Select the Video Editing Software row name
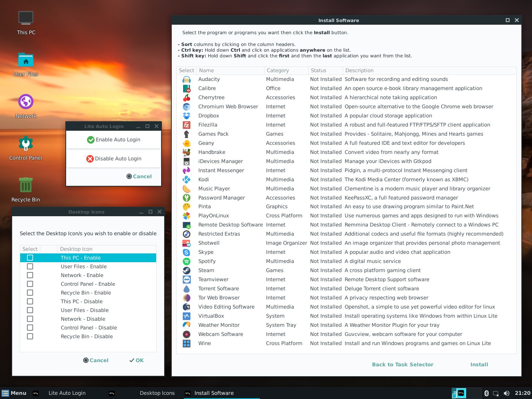This screenshot has height=399, width=532. tap(226, 307)
